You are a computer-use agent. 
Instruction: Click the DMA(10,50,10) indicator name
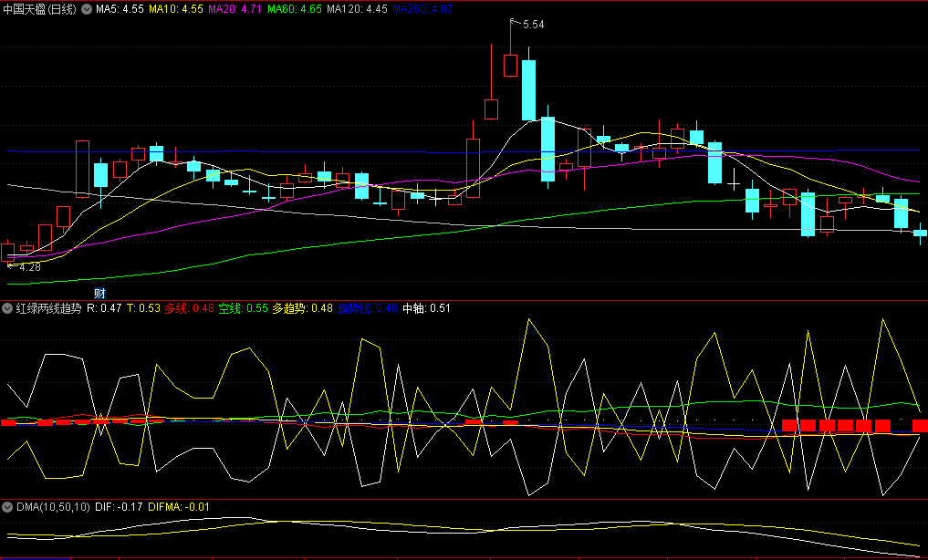point(53,507)
